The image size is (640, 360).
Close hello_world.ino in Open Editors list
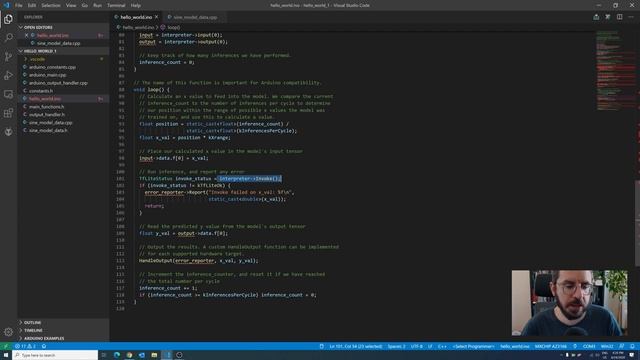point(27,36)
